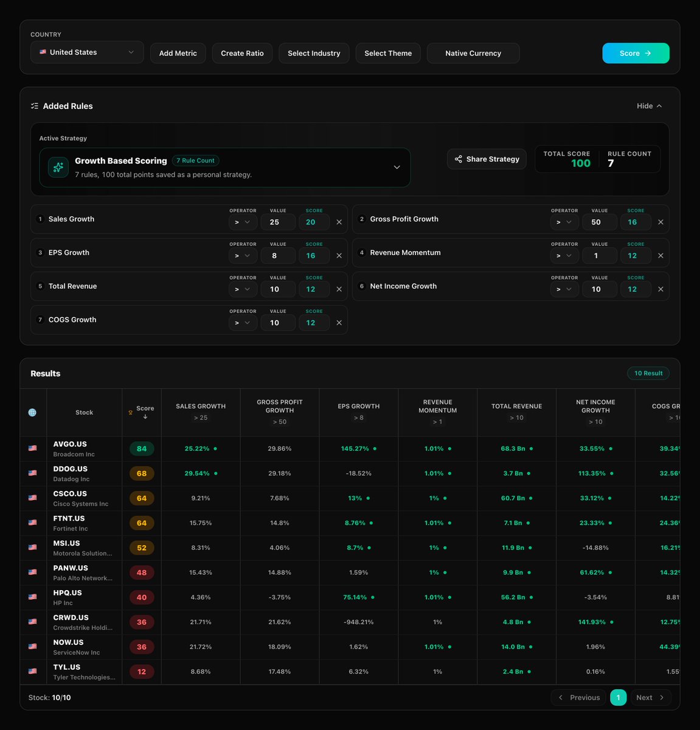Remove the Gross Profit Growth rule
Viewport: 700px width, 730px height.
660,222
